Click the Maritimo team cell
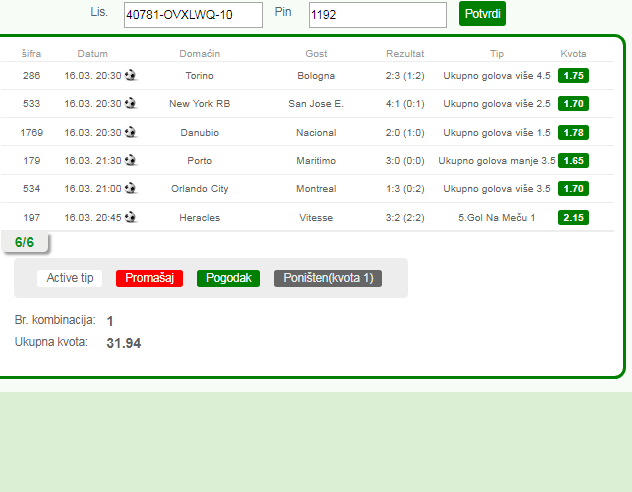632x492 pixels. 316,160
